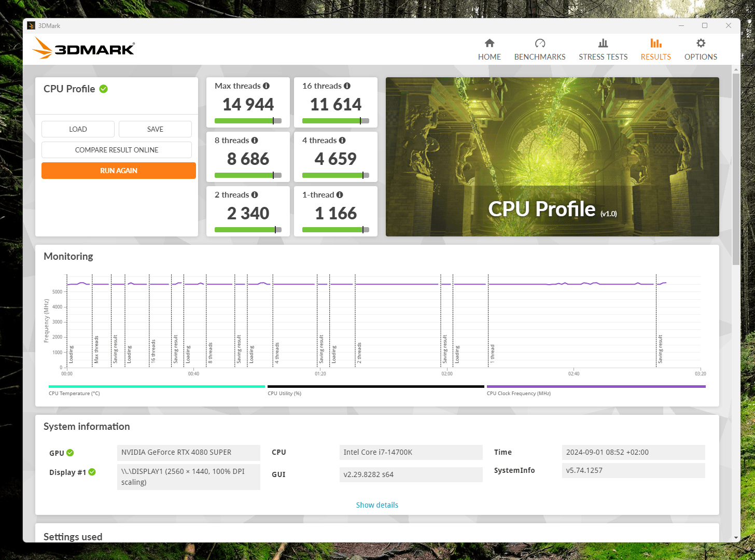Show info for 4 threads score
Screen dimensions: 755x560
coord(342,141)
